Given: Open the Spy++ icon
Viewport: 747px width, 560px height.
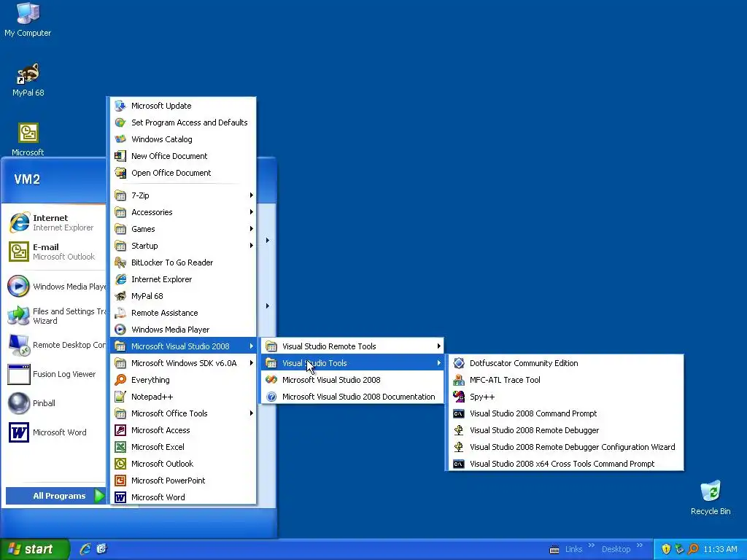Looking at the screenshot, I should click(459, 396).
